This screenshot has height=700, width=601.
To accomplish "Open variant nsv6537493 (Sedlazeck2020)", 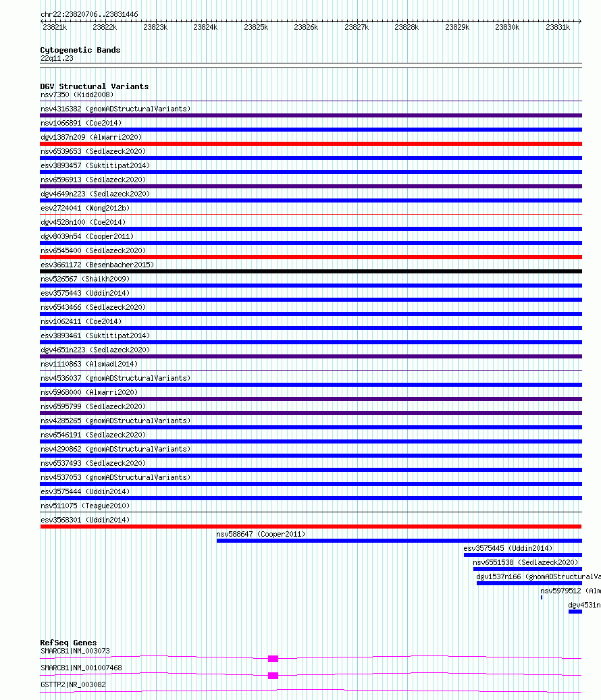I will coord(93,463).
